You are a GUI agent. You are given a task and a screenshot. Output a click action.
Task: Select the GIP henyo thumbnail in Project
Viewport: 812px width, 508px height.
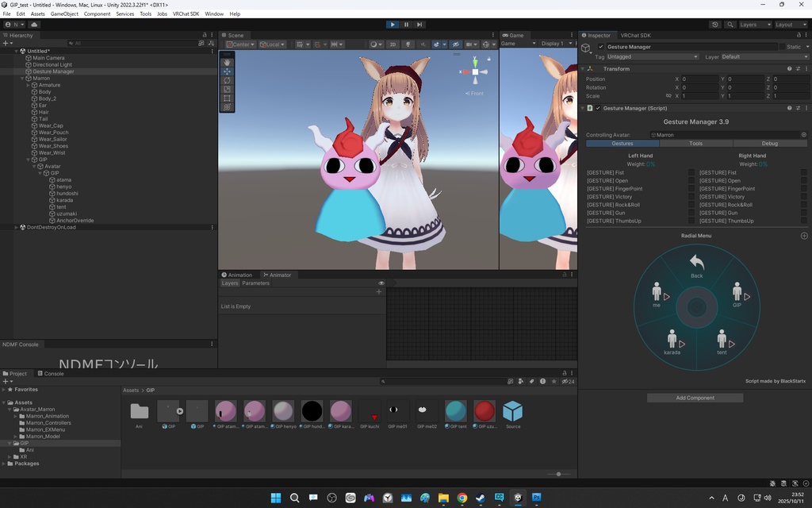pos(283,410)
